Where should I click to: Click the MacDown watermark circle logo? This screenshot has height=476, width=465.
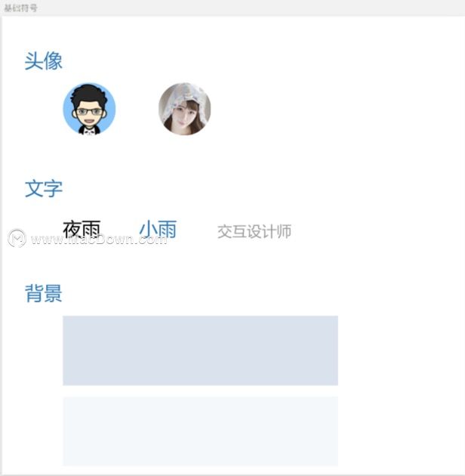coord(17,238)
